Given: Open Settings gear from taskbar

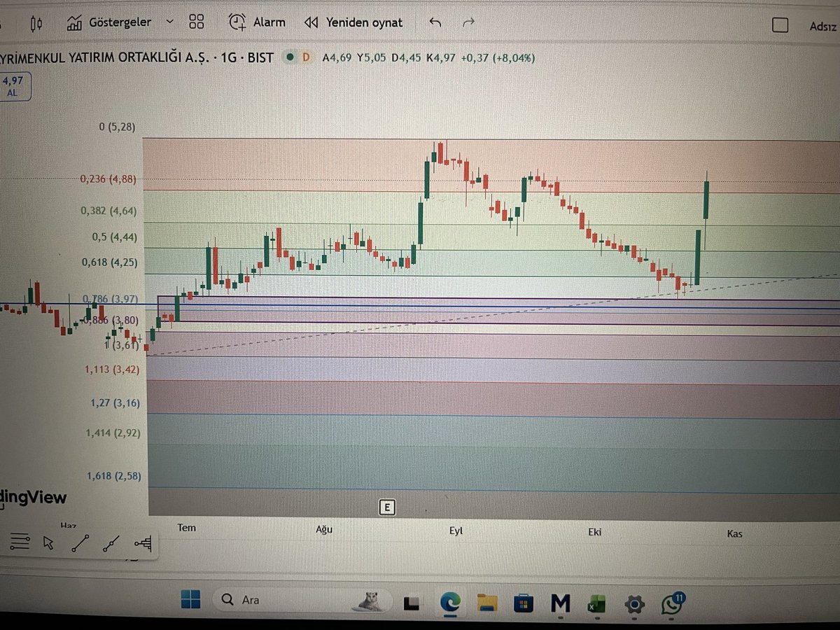Looking at the screenshot, I should point(633,604).
